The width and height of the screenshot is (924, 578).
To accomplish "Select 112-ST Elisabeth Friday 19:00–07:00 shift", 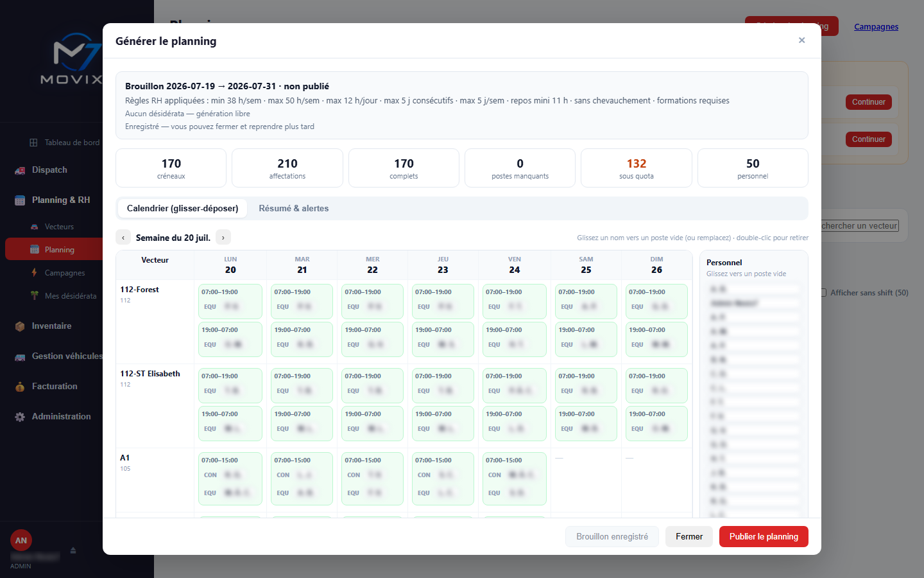I will (x=515, y=423).
